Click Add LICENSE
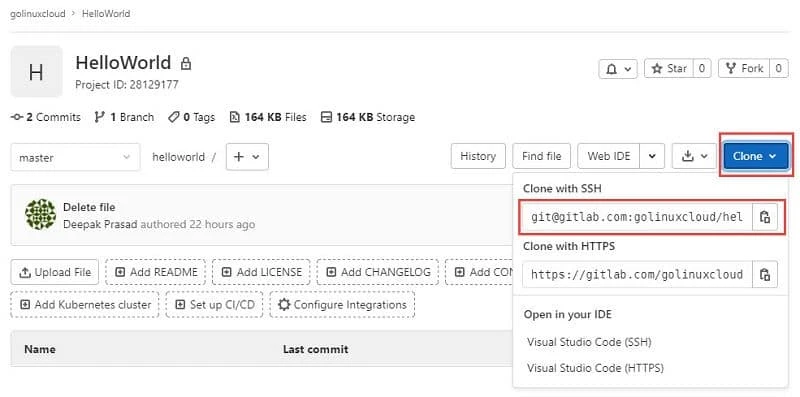Screen dimensions: 800x397 point(261,272)
